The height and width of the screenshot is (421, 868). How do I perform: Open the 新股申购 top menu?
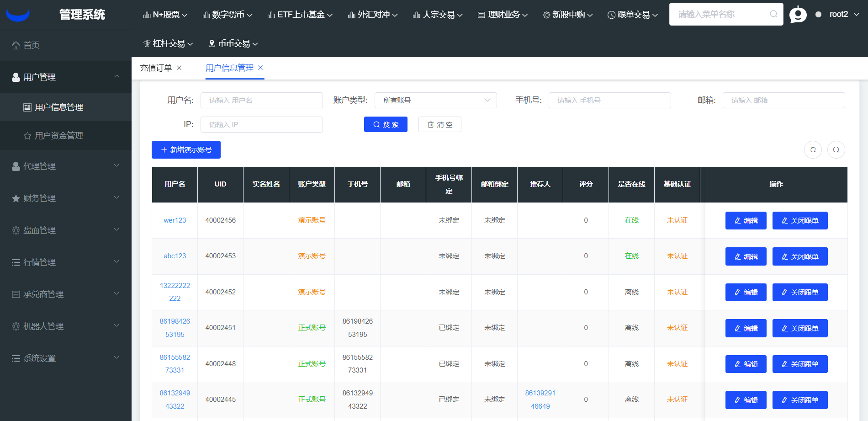coord(568,15)
